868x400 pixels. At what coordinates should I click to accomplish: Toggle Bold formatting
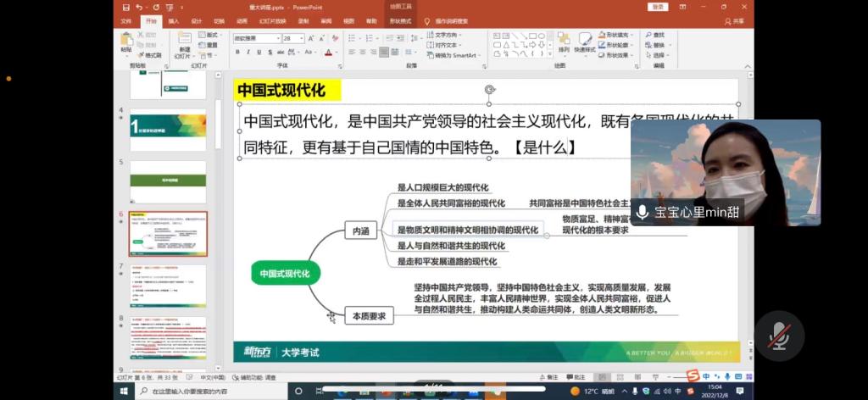click(x=236, y=53)
